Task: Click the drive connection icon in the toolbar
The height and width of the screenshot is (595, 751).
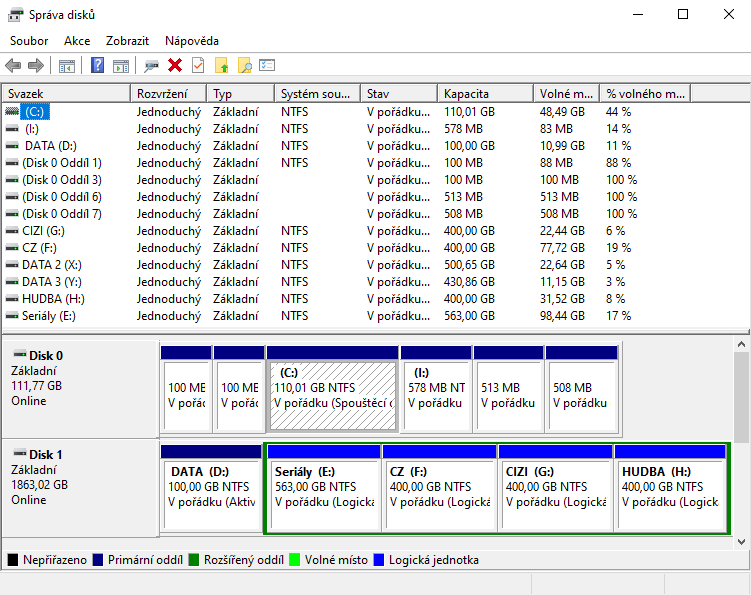Action: (x=151, y=66)
